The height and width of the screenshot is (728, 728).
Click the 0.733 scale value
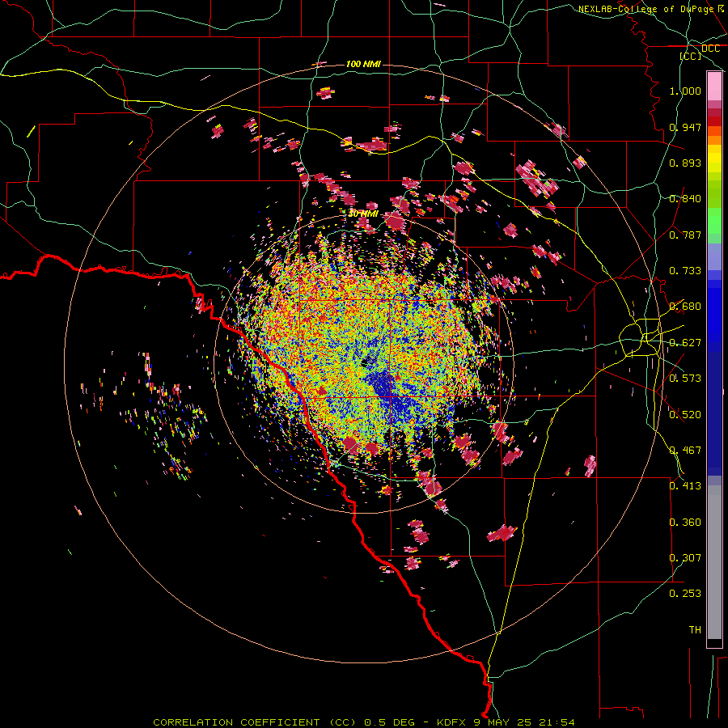click(x=685, y=271)
